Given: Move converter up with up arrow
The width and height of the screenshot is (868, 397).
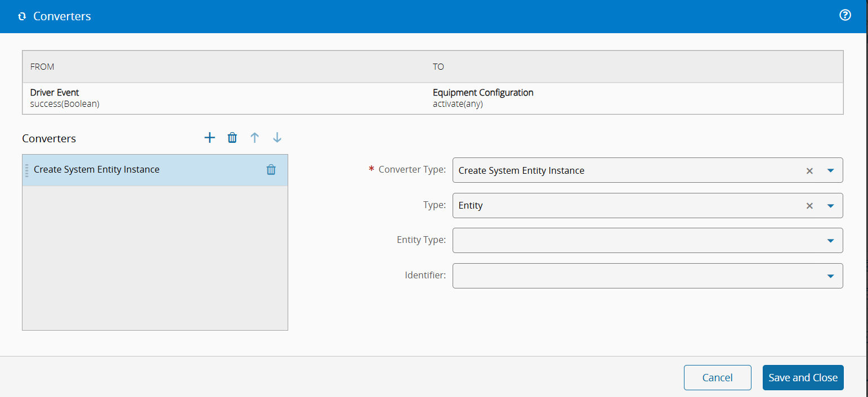Looking at the screenshot, I should (x=254, y=138).
